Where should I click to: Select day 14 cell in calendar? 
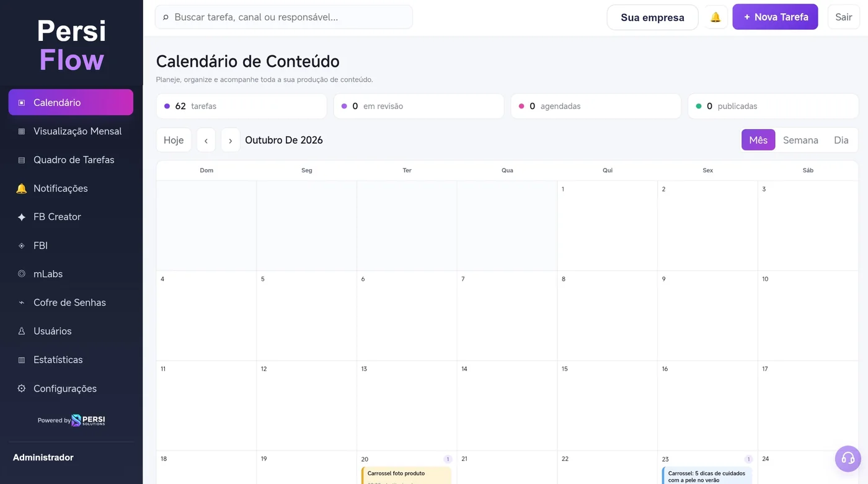point(507,405)
